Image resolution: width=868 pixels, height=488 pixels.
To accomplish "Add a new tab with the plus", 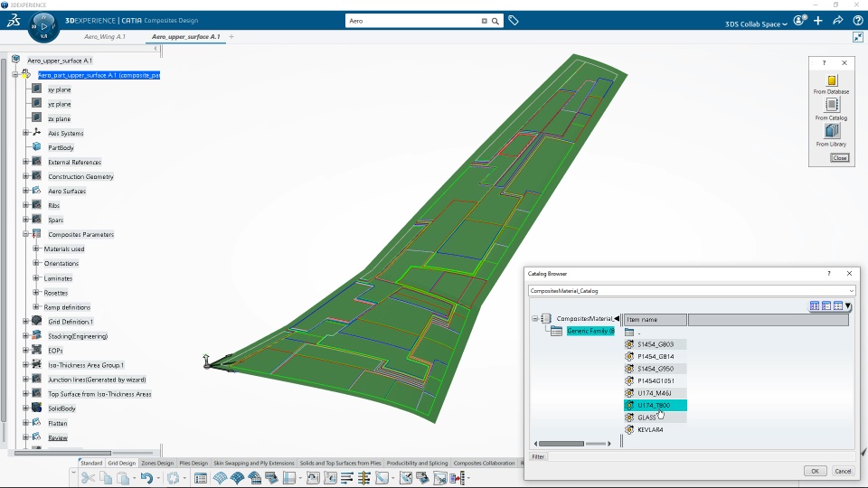I will pos(231,36).
